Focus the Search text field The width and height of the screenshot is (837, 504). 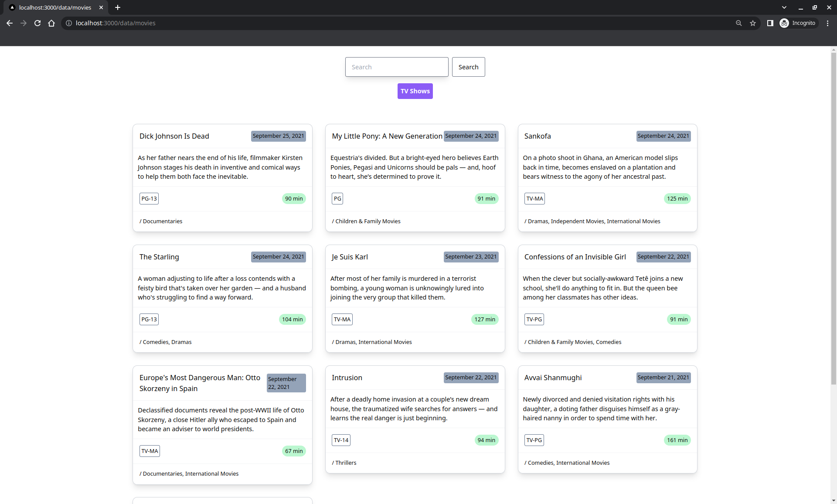396,67
